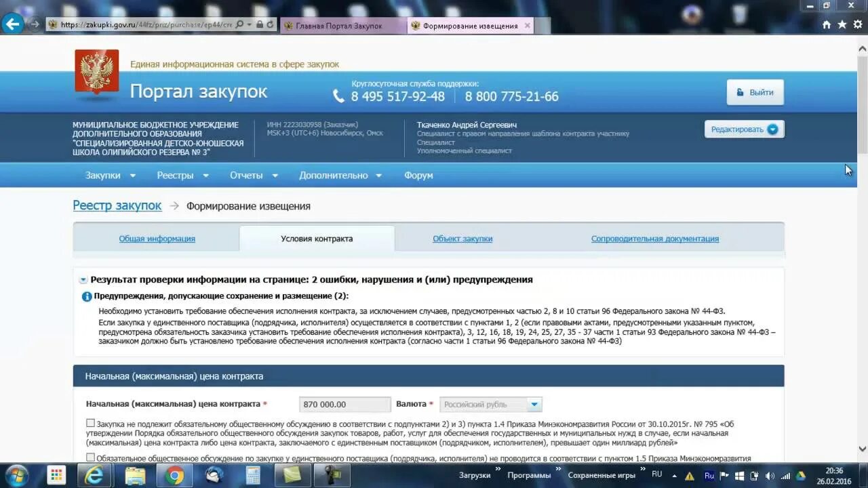Check the Закупка не подлежит обязательному обсуждению box

click(91, 424)
